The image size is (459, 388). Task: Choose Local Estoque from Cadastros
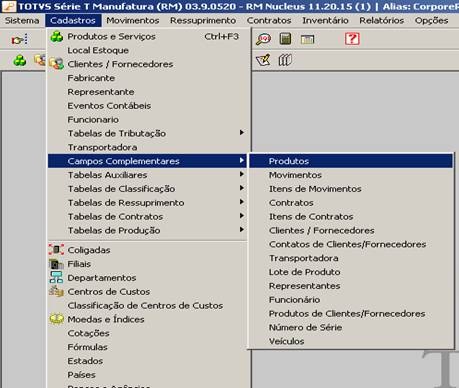(x=147, y=50)
